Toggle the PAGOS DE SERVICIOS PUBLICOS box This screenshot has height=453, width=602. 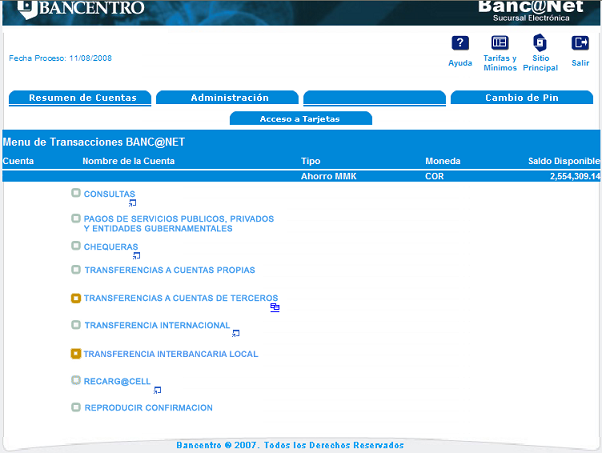(76, 218)
